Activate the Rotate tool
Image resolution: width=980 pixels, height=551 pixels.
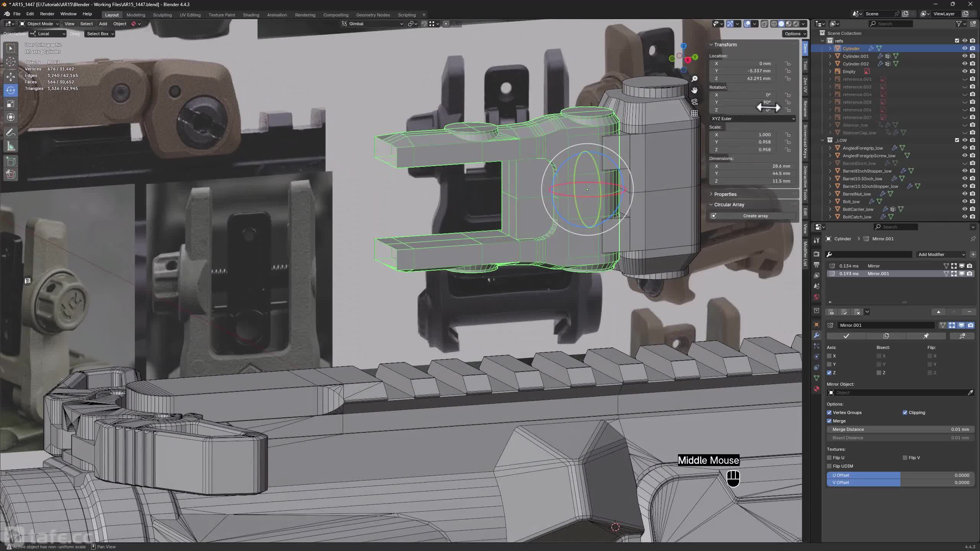click(x=11, y=90)
